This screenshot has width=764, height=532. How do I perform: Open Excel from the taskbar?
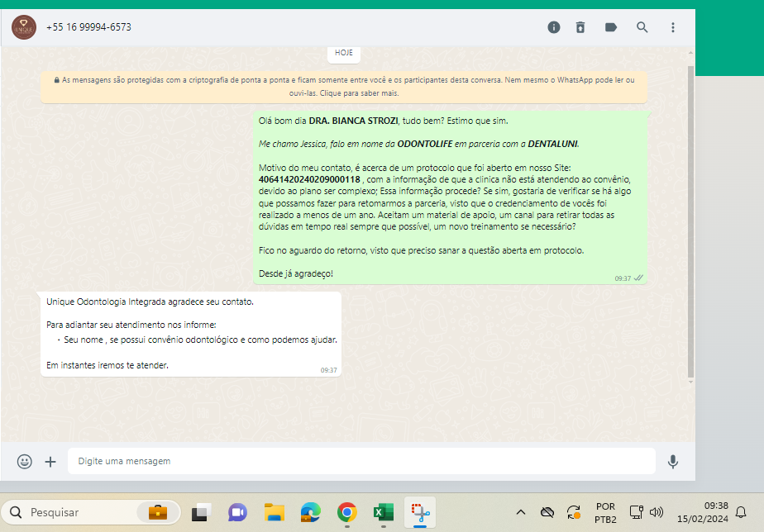(384, 512)
